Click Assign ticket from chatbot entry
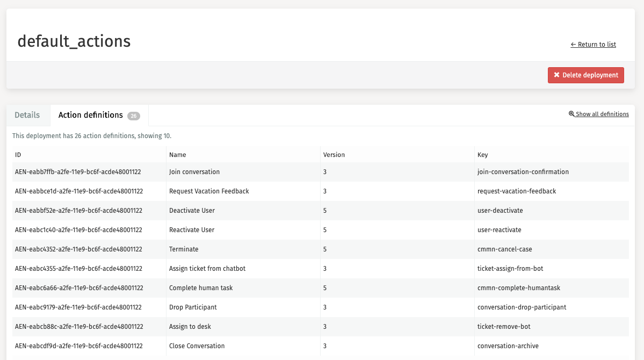The height and width of the screenshot is (360, 644). pos(207,269)
